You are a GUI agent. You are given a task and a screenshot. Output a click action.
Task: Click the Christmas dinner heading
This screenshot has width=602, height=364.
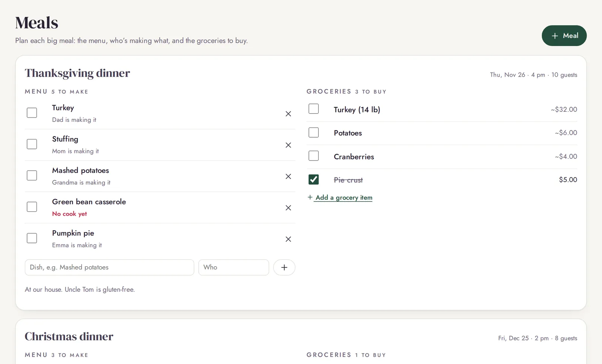pyautogui.click(x=69, y=337)
